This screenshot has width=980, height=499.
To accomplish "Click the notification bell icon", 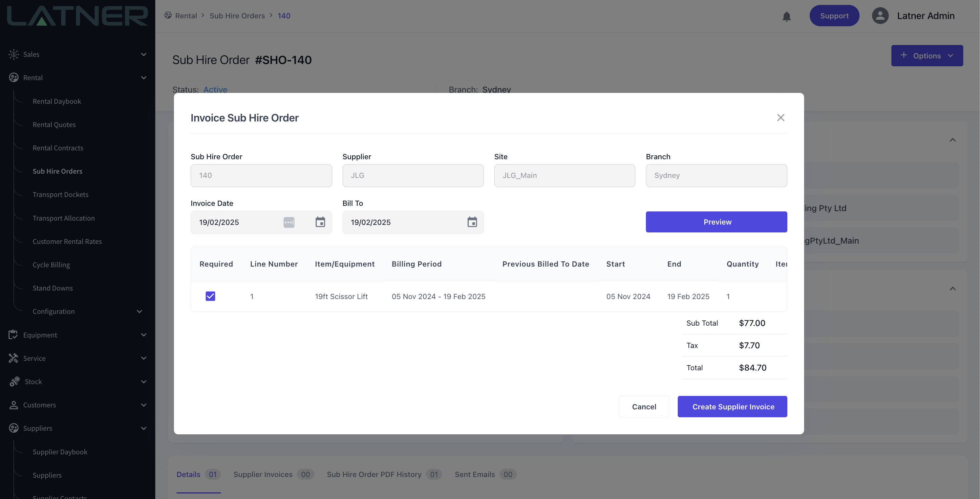I will click(786, 16).
